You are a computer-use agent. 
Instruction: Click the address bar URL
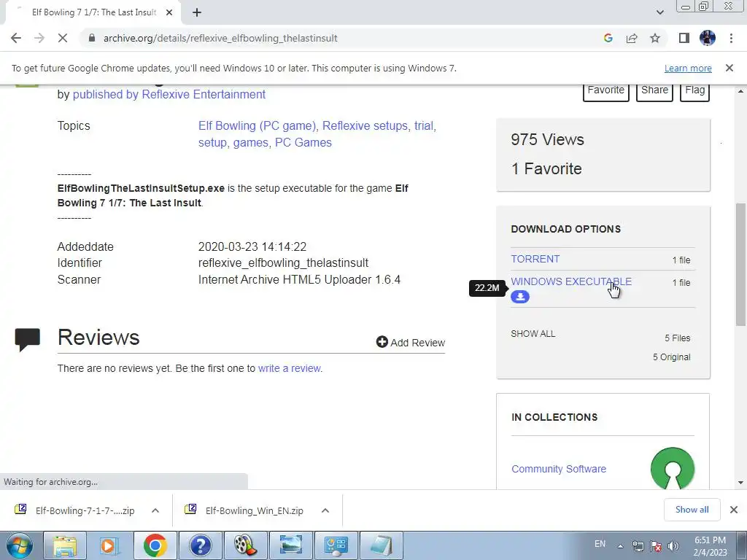[220, 38]
